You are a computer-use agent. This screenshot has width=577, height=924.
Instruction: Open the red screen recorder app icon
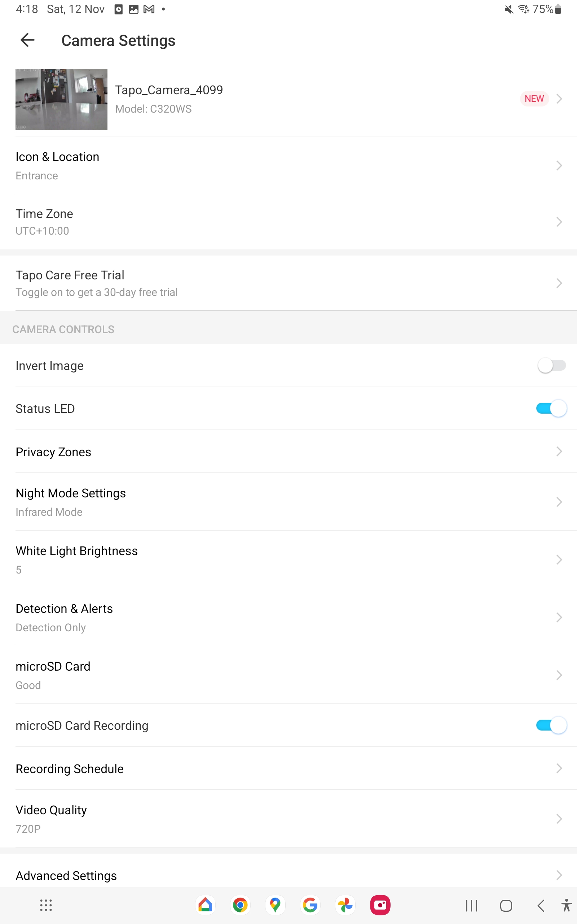pos(380,905)
